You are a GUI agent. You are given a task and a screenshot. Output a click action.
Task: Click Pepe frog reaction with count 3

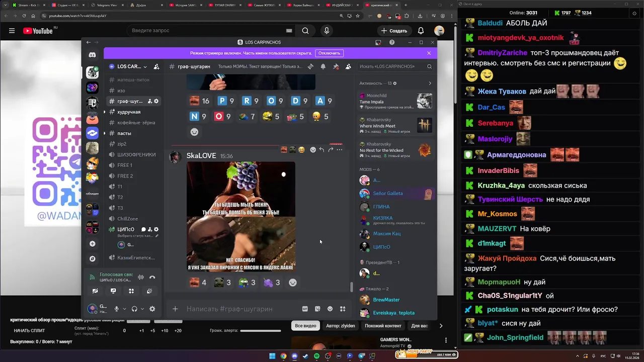click(248, 283)
